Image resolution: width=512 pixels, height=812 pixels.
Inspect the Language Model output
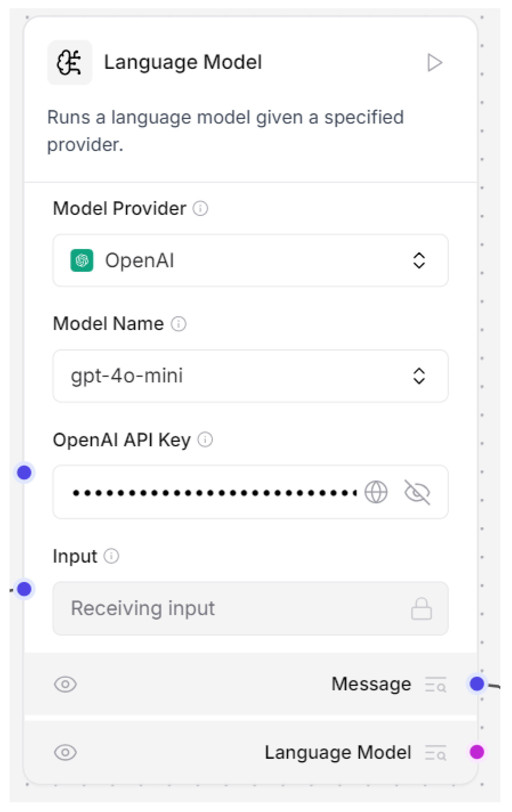pos(435,753)
